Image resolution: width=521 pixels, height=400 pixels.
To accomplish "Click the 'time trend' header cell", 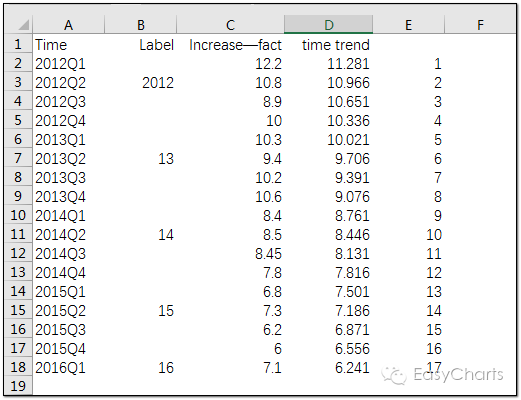I will point(328,44).
